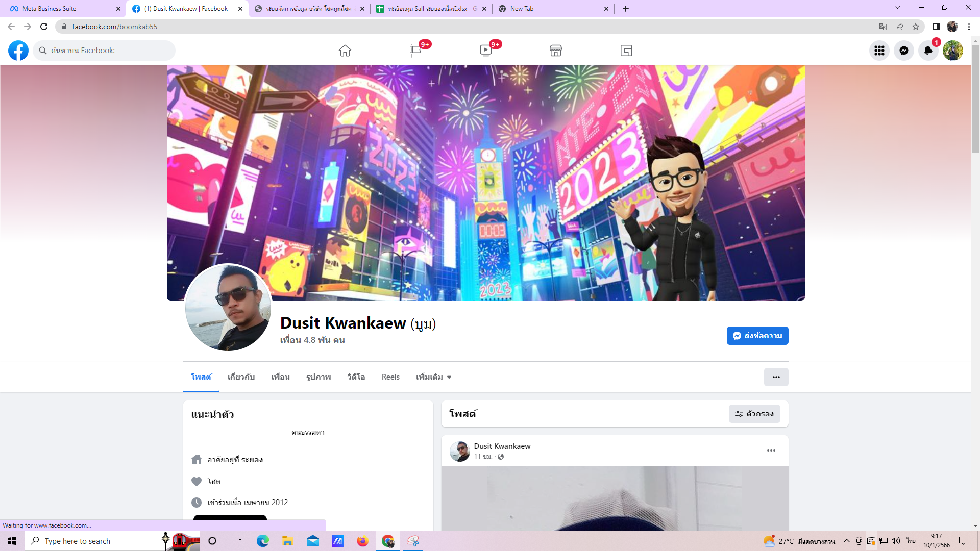Viewport: 980px width, 551px height.
Task: Click the Facebook logo
Action: click(18, 51)
